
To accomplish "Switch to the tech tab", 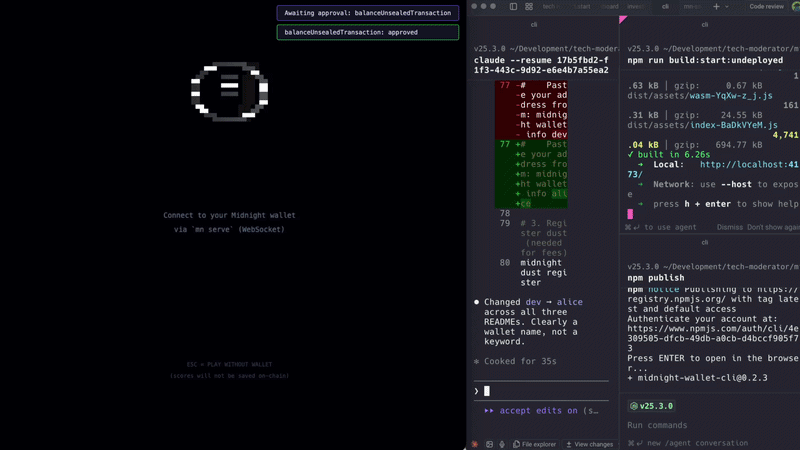I will click(x=551, y=7).
